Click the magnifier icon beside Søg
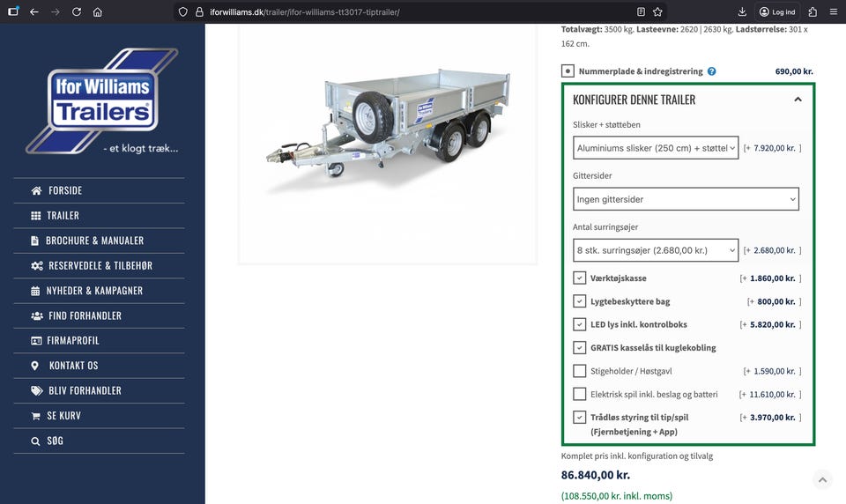846x504 pixels. (35, 441)
